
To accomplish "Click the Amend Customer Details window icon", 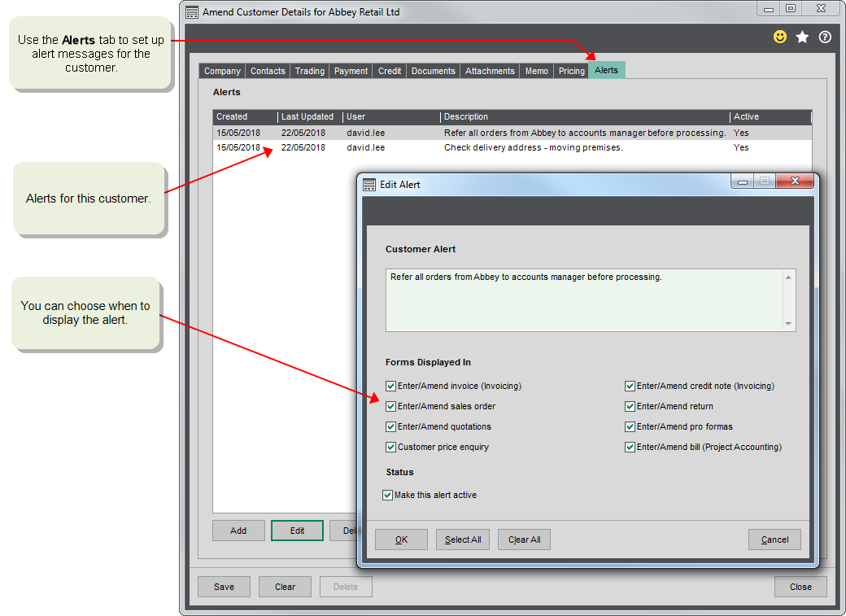I will click(x=191, y=12).
